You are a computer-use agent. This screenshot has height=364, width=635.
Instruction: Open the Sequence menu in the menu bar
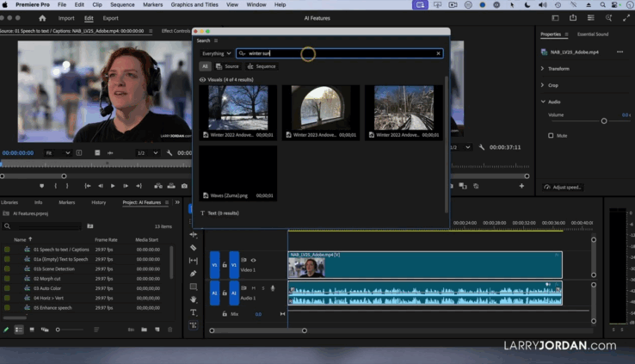[x=122, y=4]
